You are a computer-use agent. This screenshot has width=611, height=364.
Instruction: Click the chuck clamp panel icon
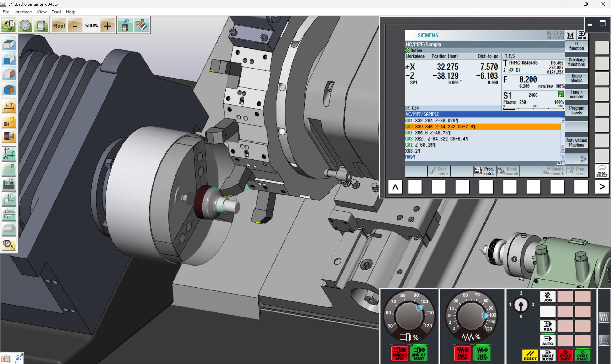tap(604, 340)
